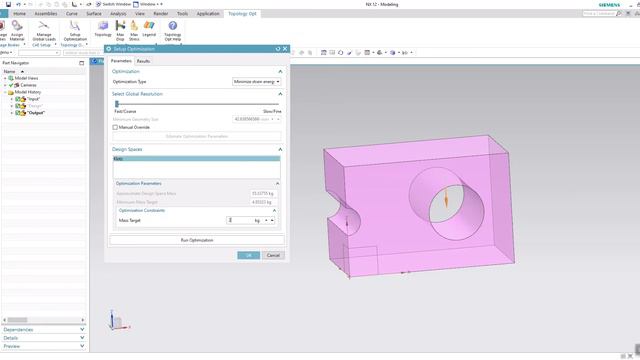Click the Legend ribbon icon
The width and height of the screenshot is (640, 360).
(149, 29)
